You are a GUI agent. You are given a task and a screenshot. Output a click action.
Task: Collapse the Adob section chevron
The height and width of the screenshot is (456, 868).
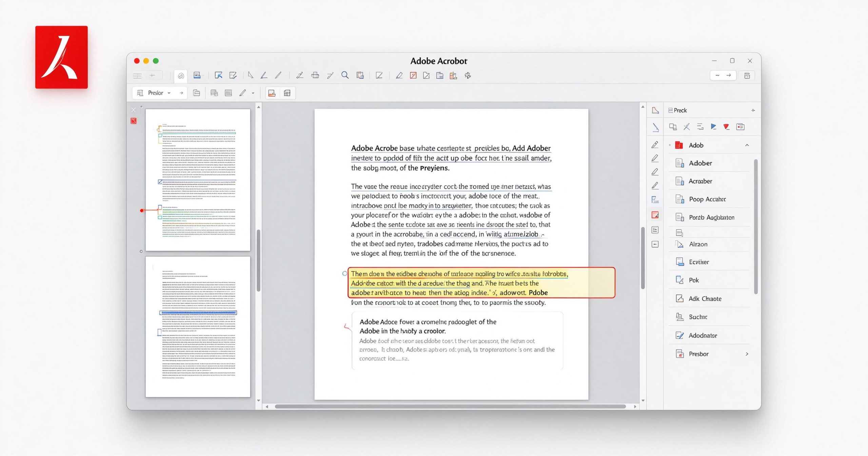(747, 145)
